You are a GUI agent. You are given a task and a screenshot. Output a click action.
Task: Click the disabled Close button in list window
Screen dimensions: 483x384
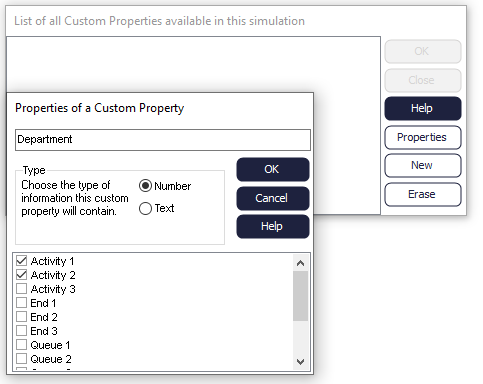point(423,80)
